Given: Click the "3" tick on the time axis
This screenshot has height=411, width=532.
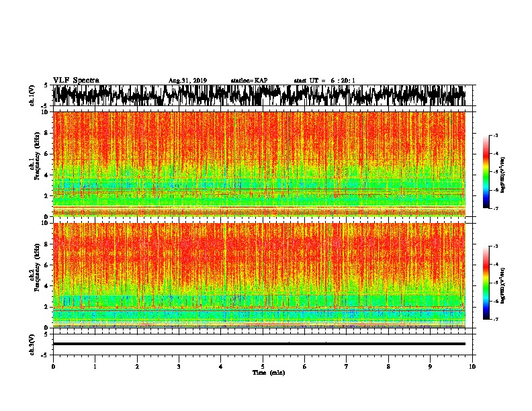Looking at the screenshot, I should click(x=179, y=367).
